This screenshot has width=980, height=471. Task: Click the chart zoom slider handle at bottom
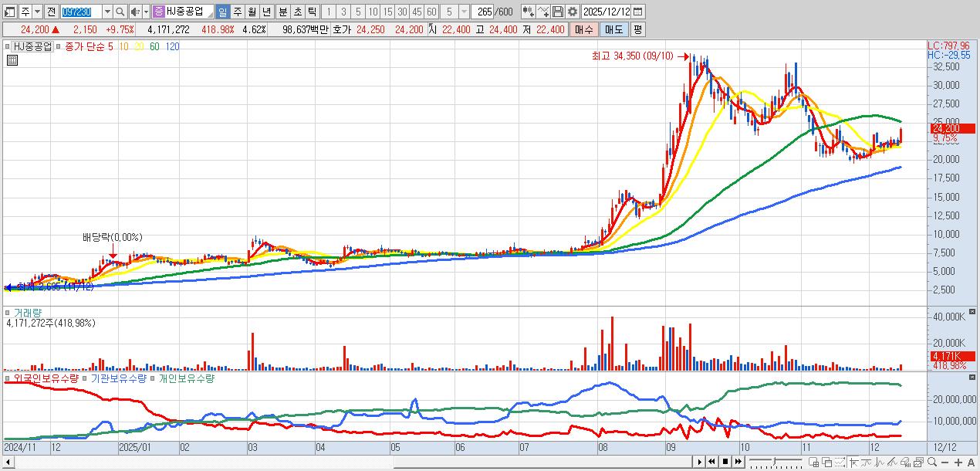774,462
